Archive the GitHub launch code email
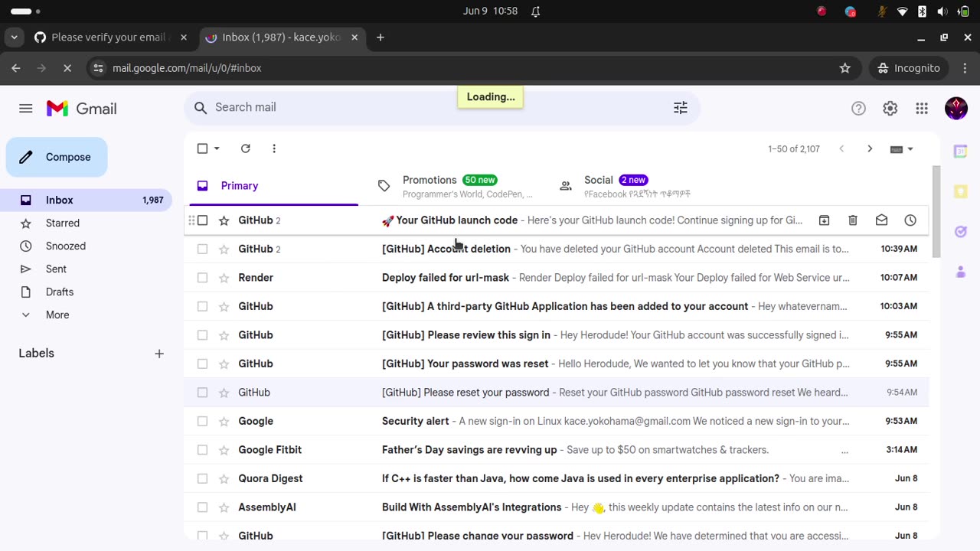980x551 pixels. tap(824, 220)
